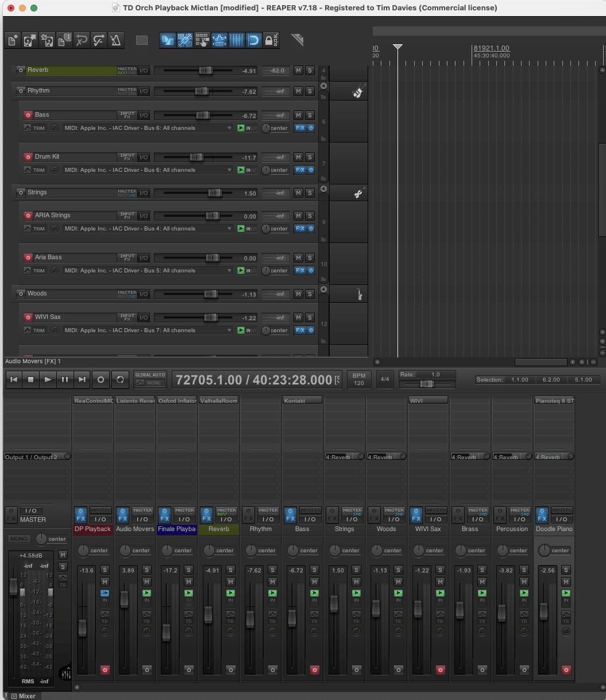This screenshot has width=606, height=700.
Task: Click the playback Rate slider
Action: [x=427, y=383]
